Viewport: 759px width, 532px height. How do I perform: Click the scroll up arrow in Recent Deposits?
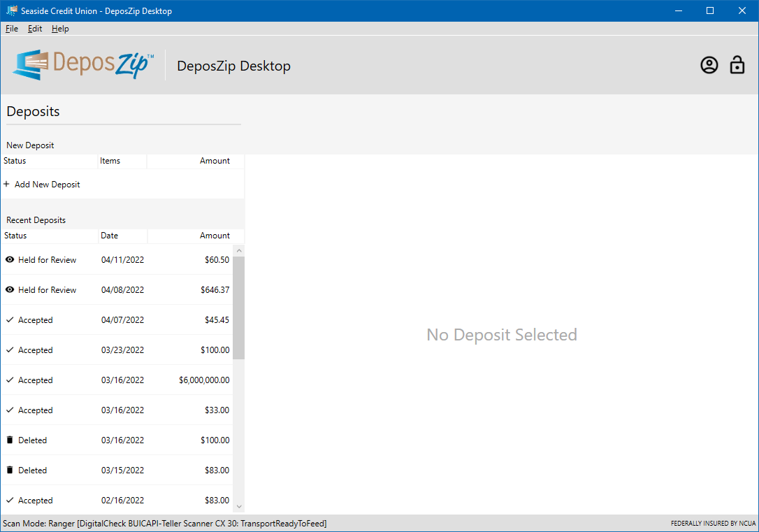pyautogui.click(x=238, y=251)
